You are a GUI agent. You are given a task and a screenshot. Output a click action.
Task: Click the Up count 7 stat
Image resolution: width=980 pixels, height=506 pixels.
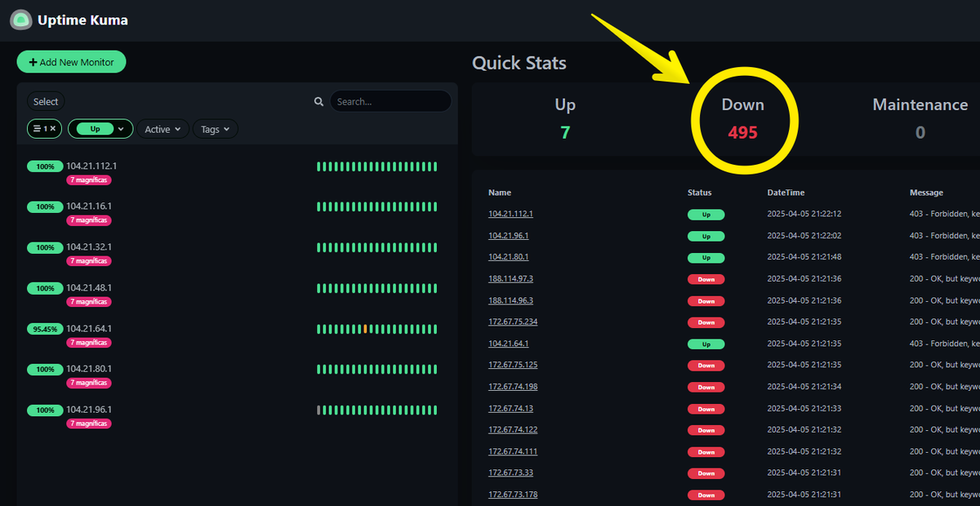pos(565,132)
